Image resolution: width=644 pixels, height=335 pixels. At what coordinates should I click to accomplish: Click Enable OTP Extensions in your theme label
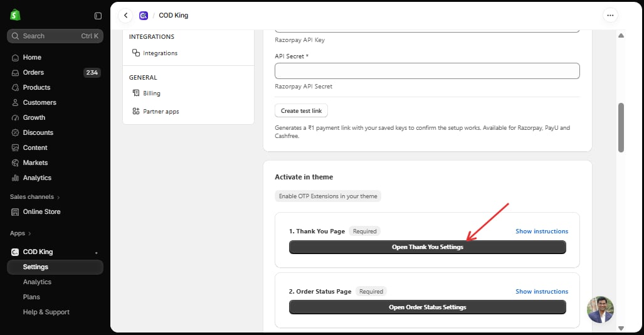tap(328, 196)
